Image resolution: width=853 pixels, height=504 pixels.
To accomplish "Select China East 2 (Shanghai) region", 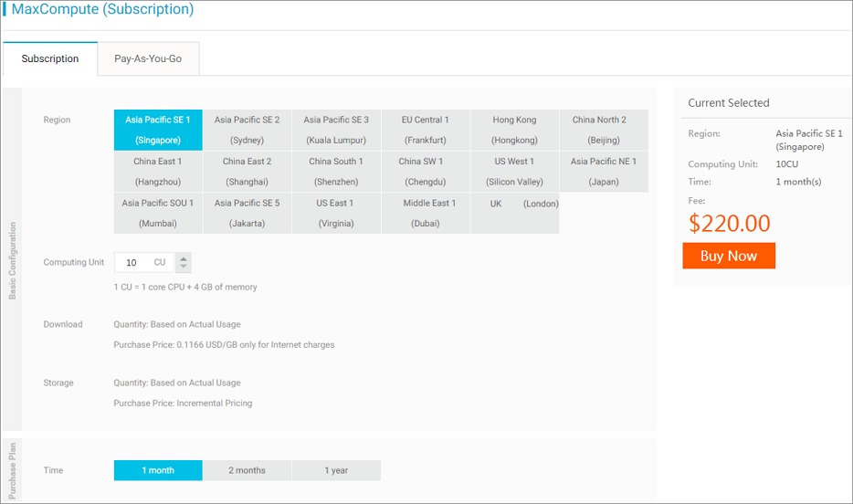I will pyautogui.click(x=247, y=172).
